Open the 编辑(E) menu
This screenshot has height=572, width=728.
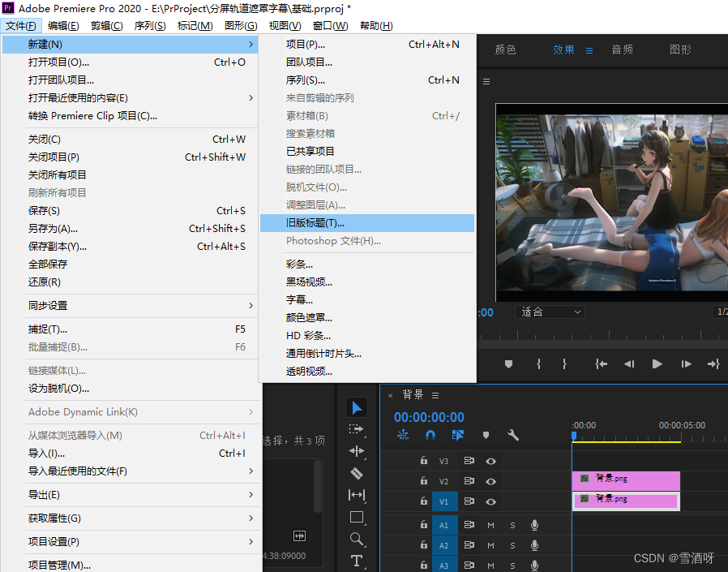[x=63, y=25]
